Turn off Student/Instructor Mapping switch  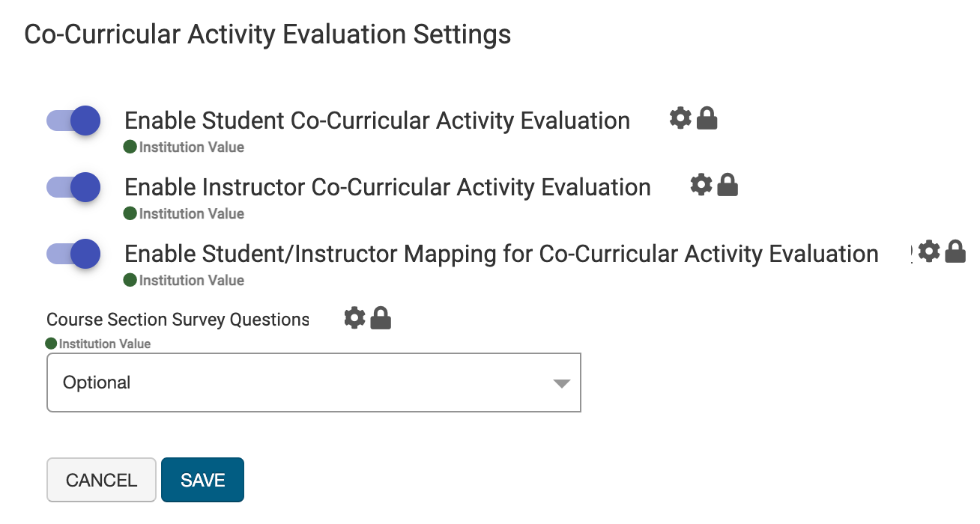[x=74, y=254]
